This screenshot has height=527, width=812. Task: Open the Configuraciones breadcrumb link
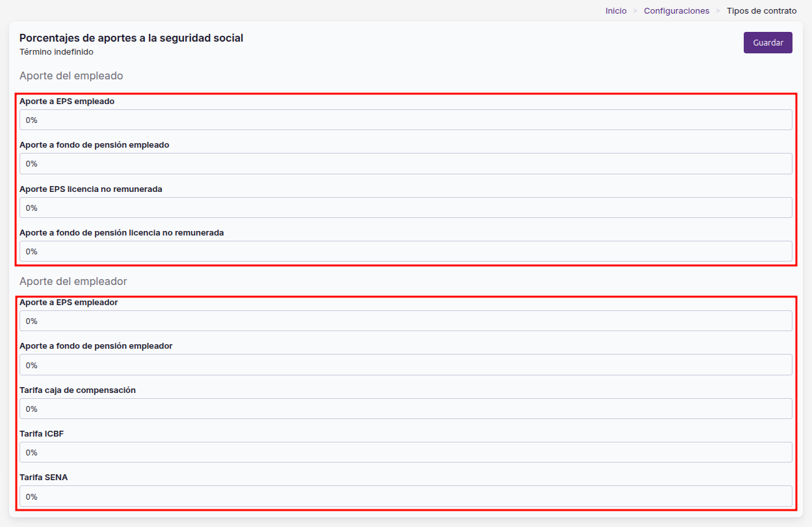pos(676,11)
